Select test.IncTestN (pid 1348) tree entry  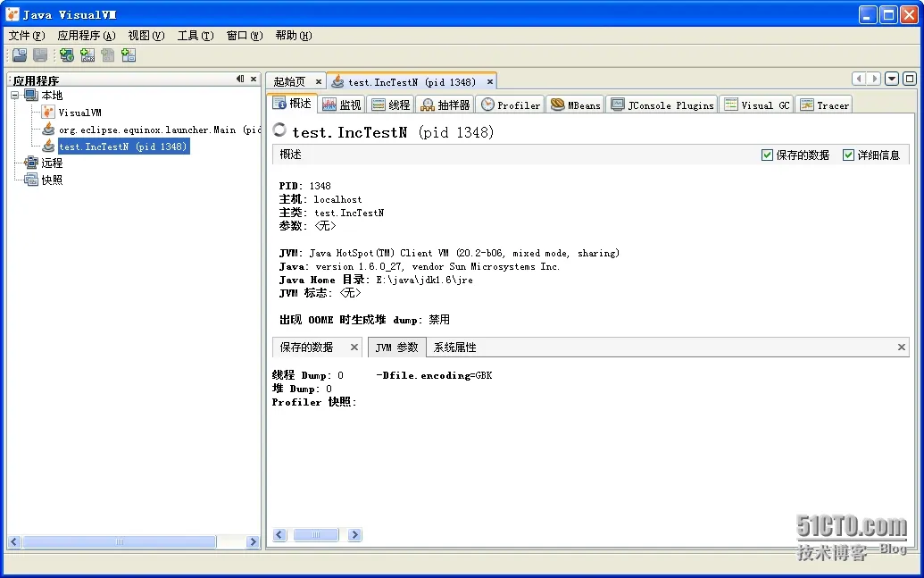[x=123, y=147]
